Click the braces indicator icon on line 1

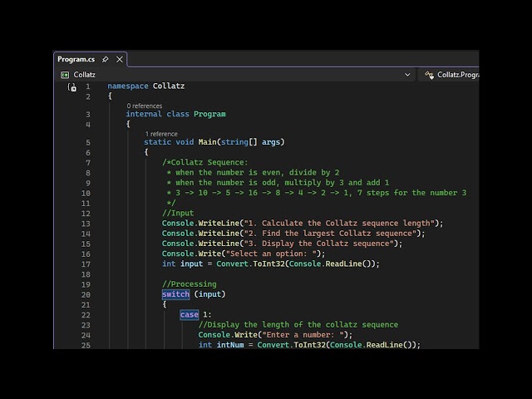[72, 87]
